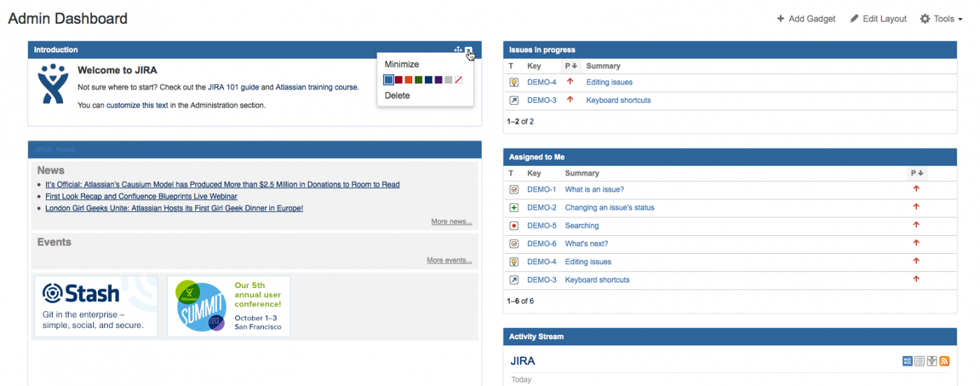
Task: Switch Activity Stream to list view
Action: [x=920, y=362]
